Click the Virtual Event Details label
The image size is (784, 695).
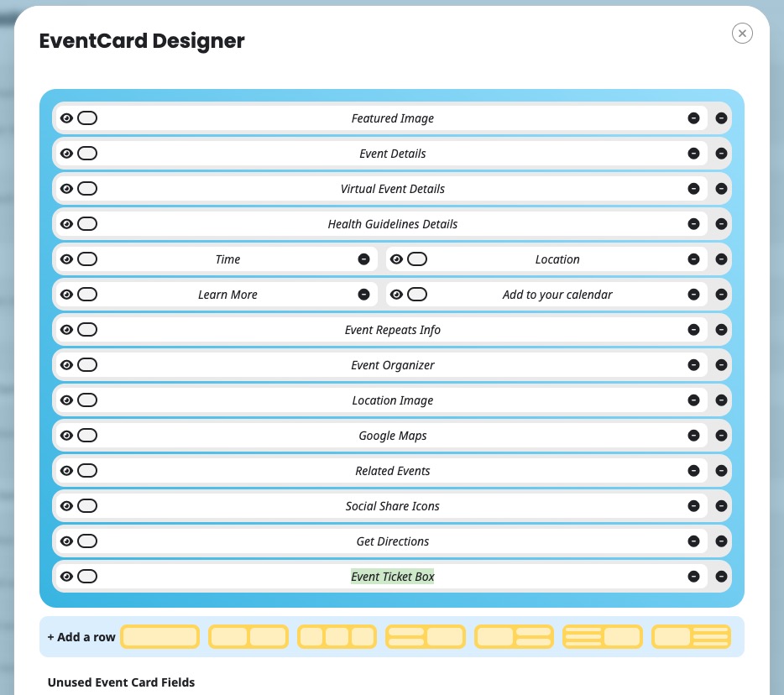point(393,189)
